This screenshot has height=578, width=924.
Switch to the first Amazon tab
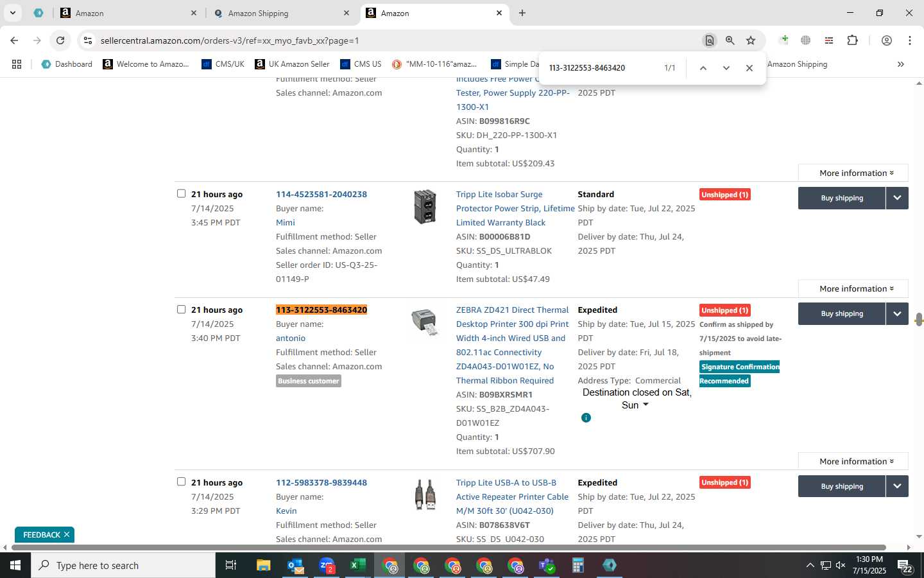128,13
